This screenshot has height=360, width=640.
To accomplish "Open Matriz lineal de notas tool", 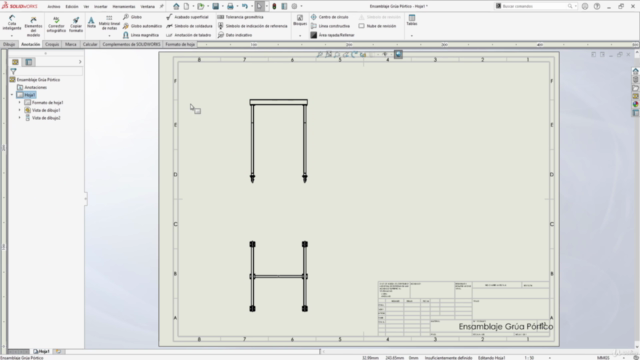I will click(x=109, y=23).
